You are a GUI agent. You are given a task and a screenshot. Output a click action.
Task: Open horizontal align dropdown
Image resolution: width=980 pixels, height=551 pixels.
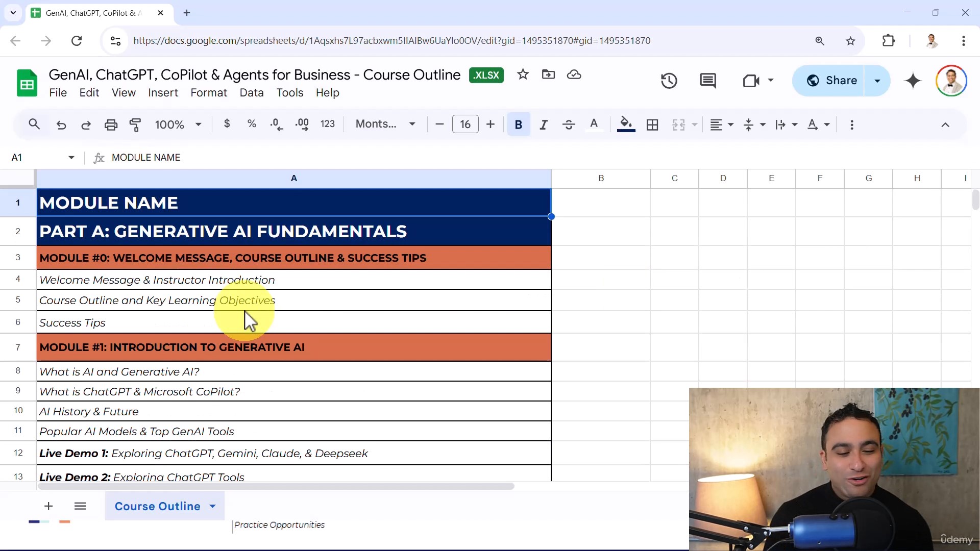click(x=722, y=125)
